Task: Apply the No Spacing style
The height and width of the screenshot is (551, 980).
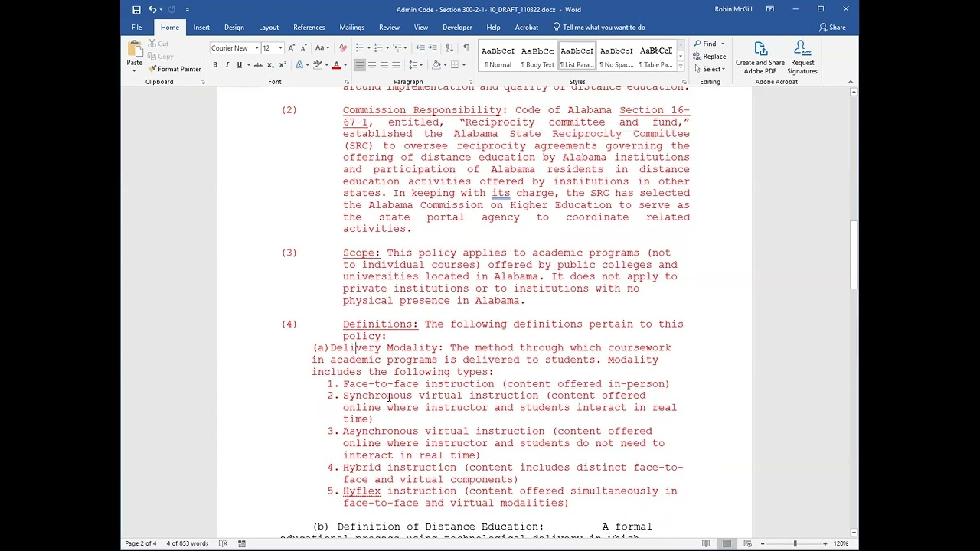Action: click(616, 57)
